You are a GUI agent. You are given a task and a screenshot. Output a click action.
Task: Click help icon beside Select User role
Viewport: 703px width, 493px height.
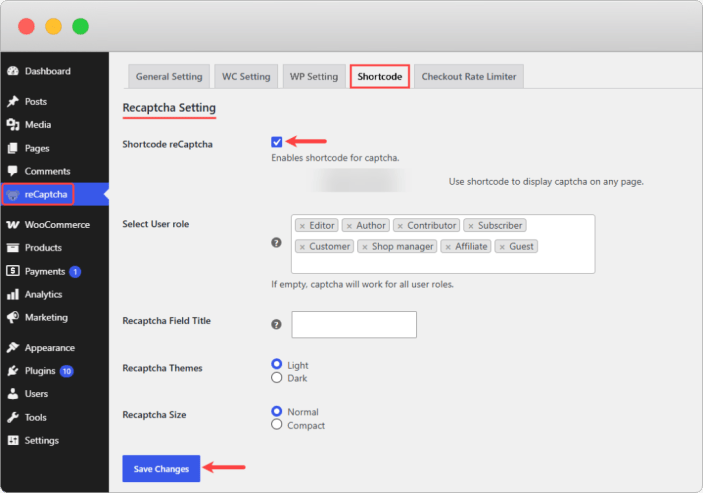276,242
